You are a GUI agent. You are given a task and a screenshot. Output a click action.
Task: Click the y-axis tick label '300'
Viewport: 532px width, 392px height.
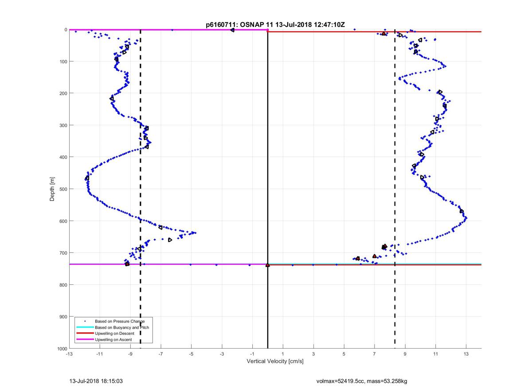63,125
